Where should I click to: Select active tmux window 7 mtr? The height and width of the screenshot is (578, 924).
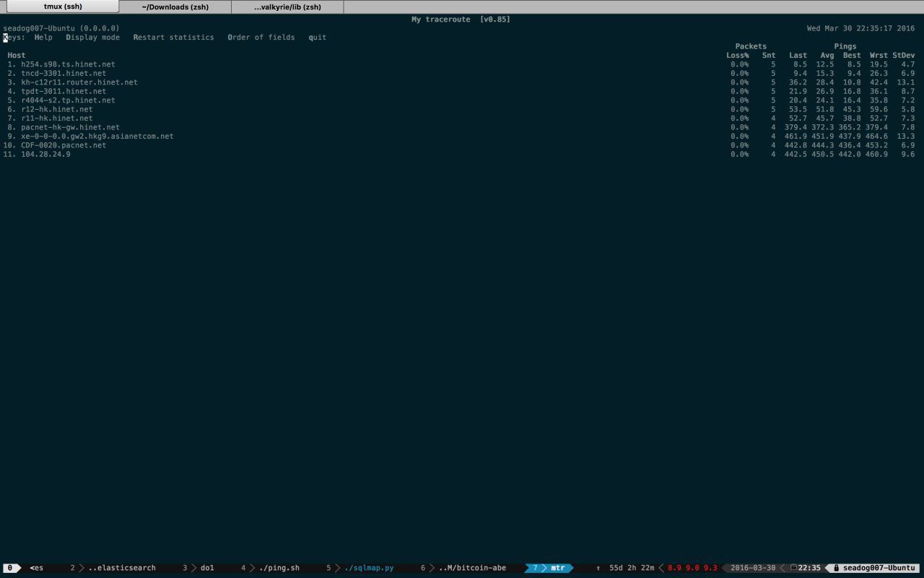point(550,568)
